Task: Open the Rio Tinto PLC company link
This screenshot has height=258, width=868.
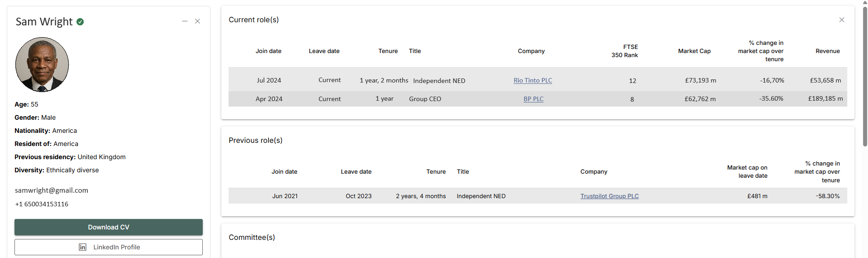Action: coord(533,80)
